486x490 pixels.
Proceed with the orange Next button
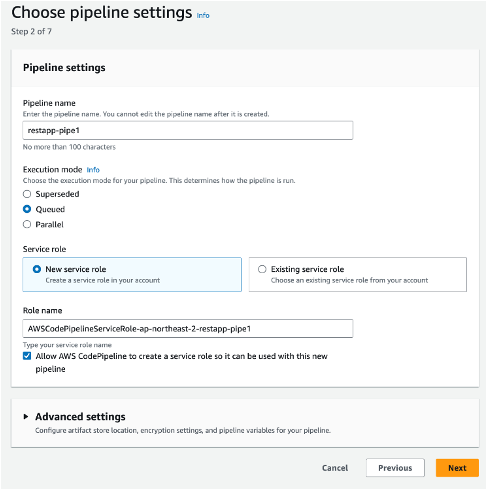457,468
